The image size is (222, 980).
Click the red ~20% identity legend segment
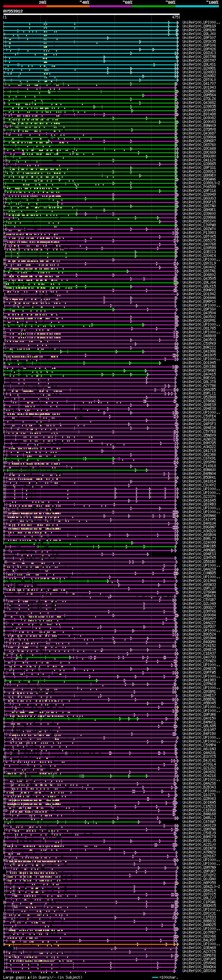[x=25, y=6]
